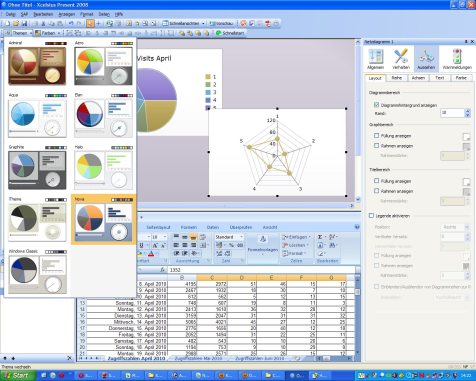Click Graphbereich fill color swatch

click(466, 136)
